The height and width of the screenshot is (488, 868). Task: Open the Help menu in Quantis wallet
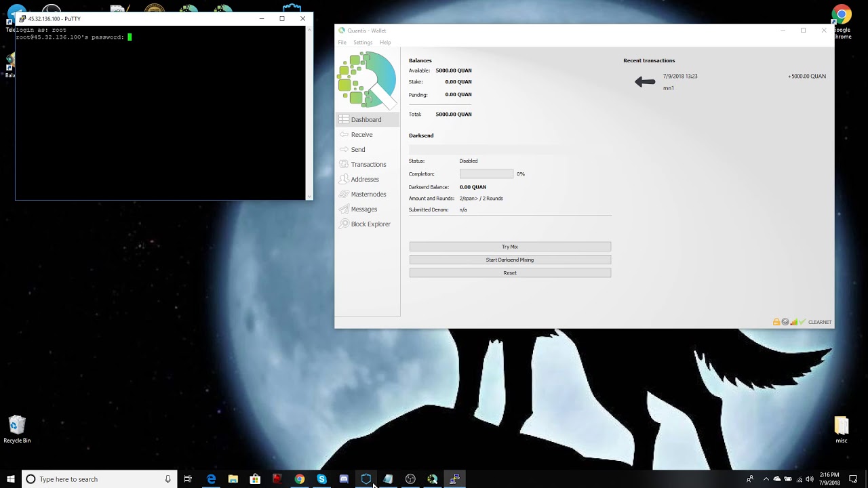pos(385,42)
